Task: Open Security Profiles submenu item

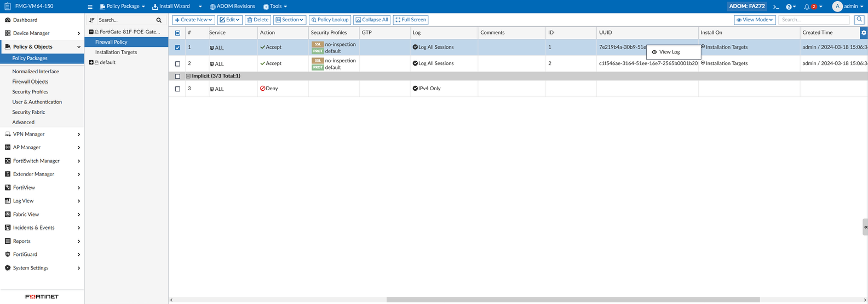Action: (x=30, y=92)
